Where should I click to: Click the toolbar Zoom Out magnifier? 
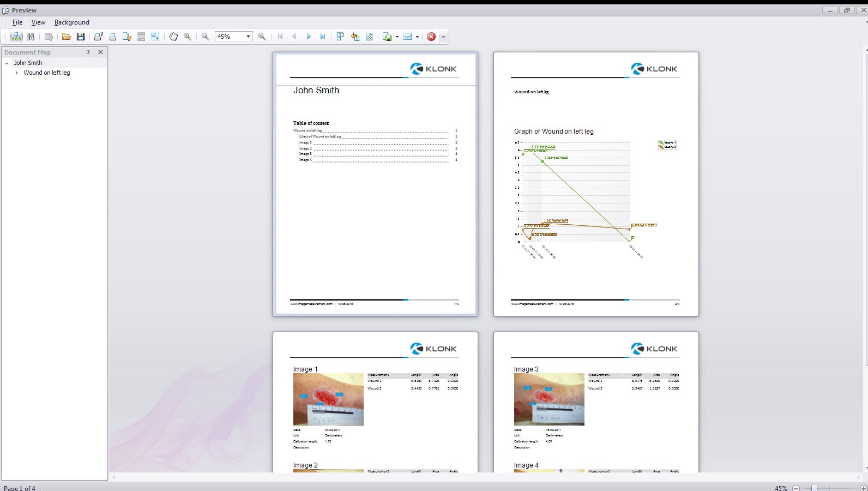pos(206,37)
